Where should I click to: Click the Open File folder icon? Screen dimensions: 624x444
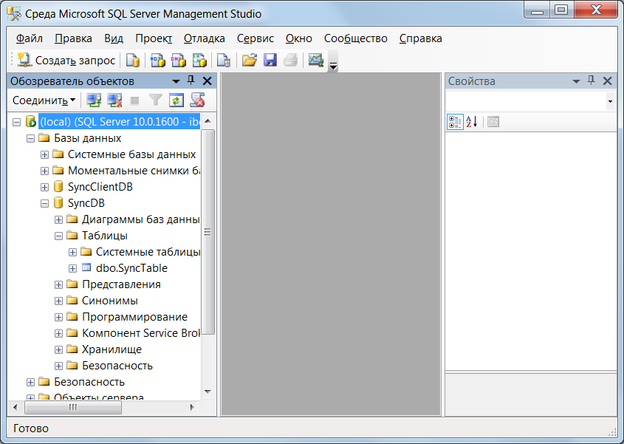coord(250,60)
